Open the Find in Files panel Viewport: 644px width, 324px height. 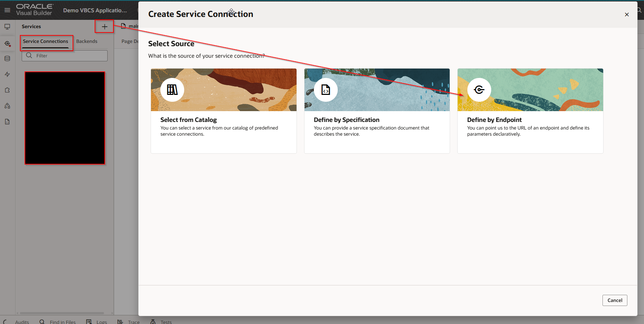[x=58, y=322]
